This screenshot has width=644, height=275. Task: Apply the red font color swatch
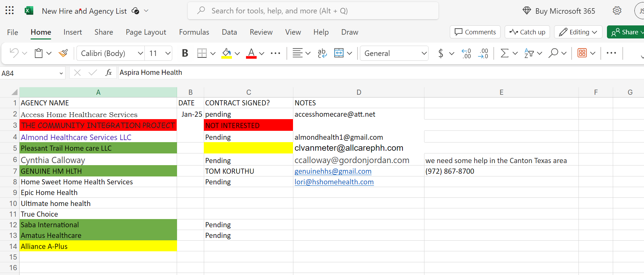pyautogui.click(x=251, y=53)
